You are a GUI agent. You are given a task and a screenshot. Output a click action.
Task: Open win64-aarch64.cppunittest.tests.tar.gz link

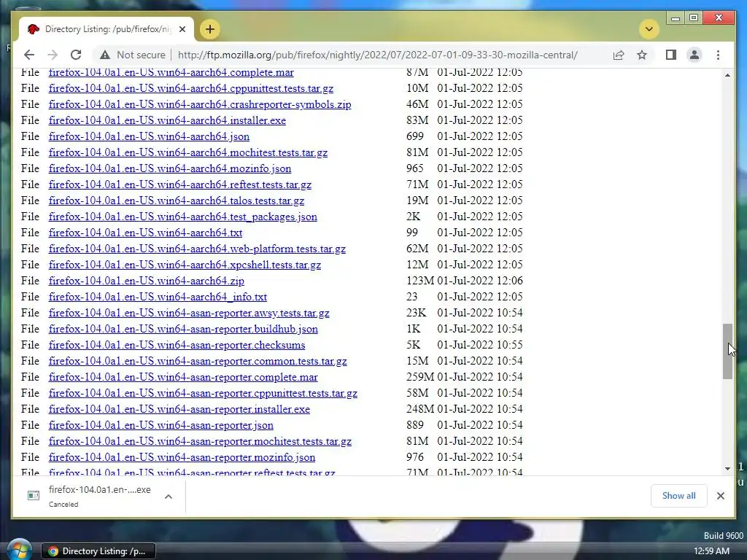click(x=191, y=88)
